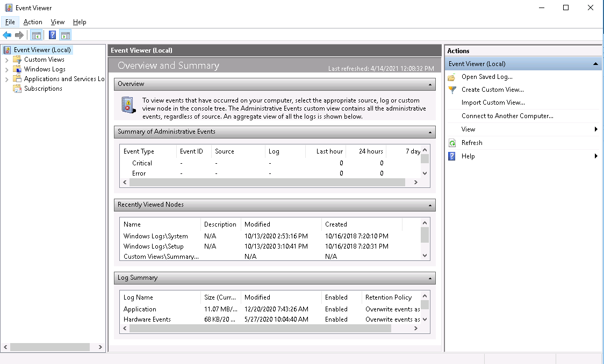Click scroll down arrow in Log Summary list
604x364 pixels.
pos(425,319)
